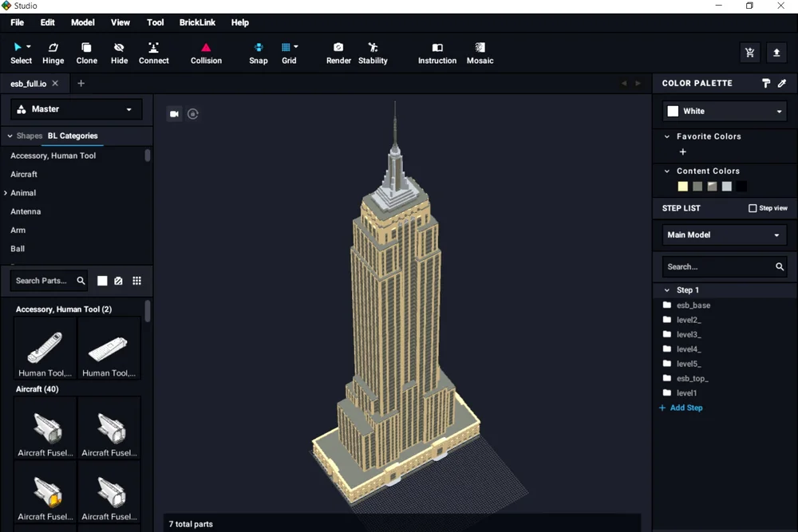Run a Stability check
This screenshot has width=798, height=532.
[373, 53]
